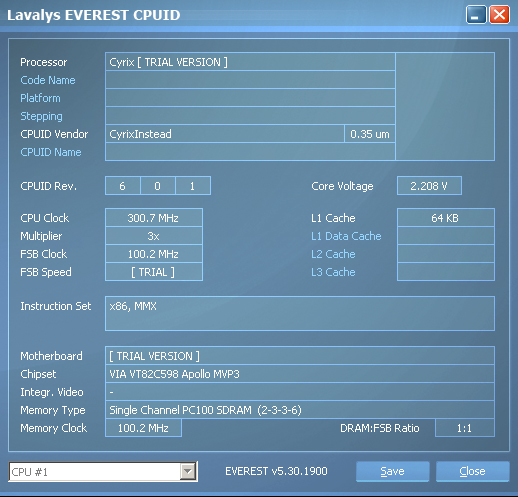Click the Core Voltage 2.208 V box

pyautogui.click(x=429, y=186)
